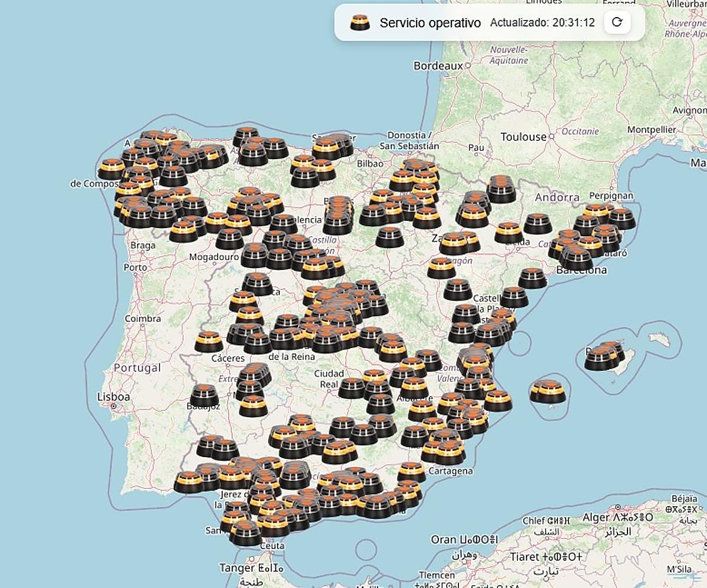Select the beacon marker on Ibiza island

tap(548, 391)
